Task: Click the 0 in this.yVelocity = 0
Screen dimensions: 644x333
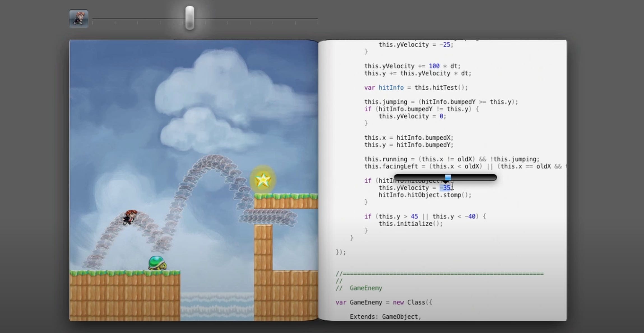Action: (441, 116)
